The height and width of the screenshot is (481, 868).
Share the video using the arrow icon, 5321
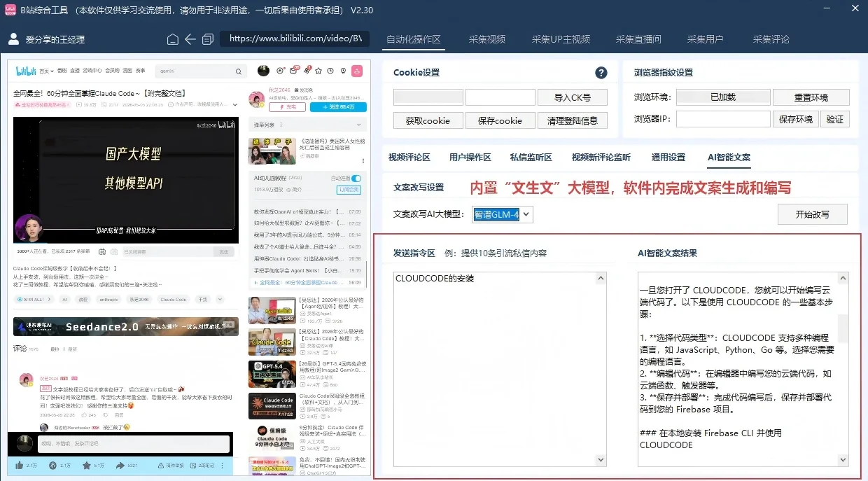coord(120,465)
